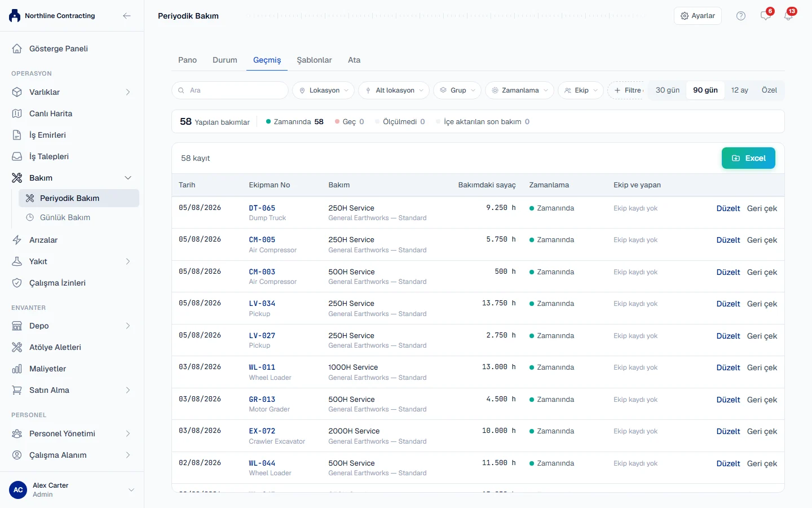Expand the Depo submenu chevron
This screenshot has height=508, width=812.
click(128, 326)
